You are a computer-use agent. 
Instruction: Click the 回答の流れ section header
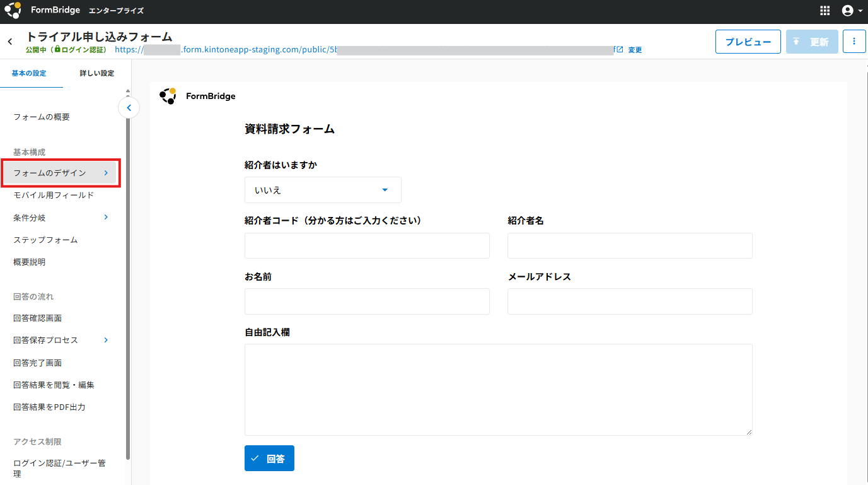tap(33, 296)
